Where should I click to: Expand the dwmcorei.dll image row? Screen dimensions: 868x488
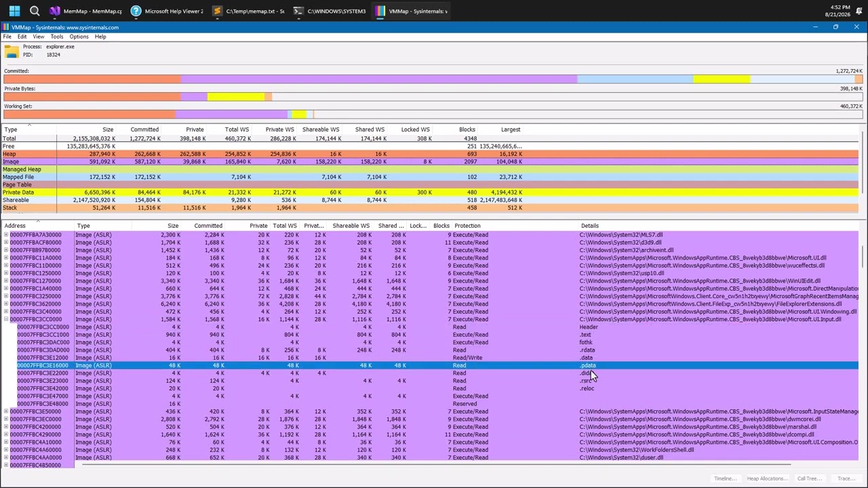6,419
